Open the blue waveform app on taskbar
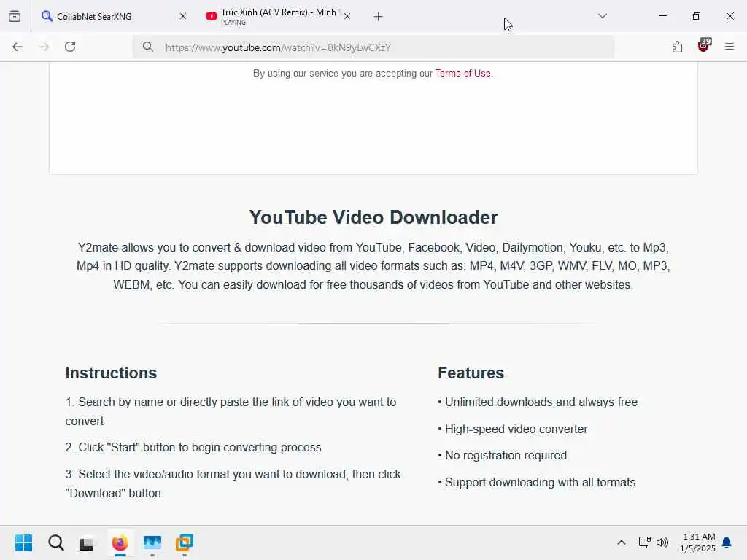Viewport: 747px width, 560px height. point(152,542)
